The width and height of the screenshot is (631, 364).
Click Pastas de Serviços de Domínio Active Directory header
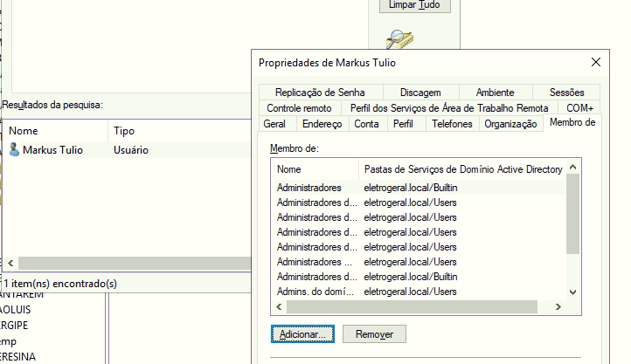click(x=463, y=169)
